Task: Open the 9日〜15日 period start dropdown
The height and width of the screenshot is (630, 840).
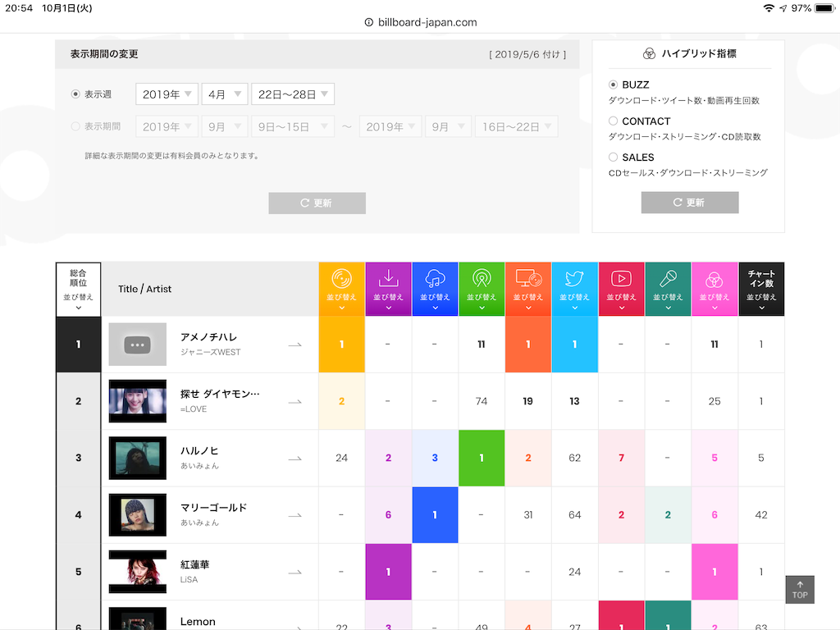Action: (293, 127)
